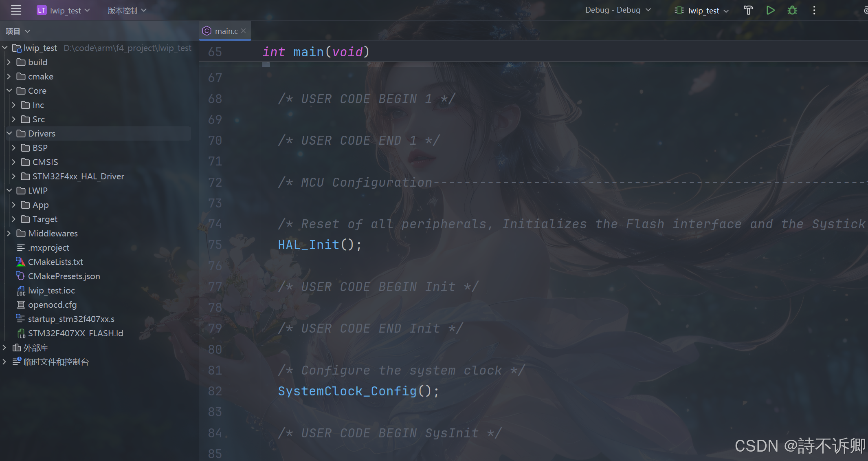Image resolution: width=868 pixels, height=461 pixels.
Task: Click the hammer Build icon
Action: tap(748, 10)
